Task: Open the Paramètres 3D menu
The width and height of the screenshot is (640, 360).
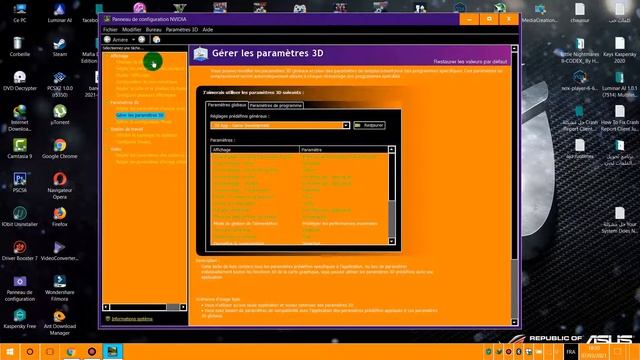Action: tap(182, 30)
